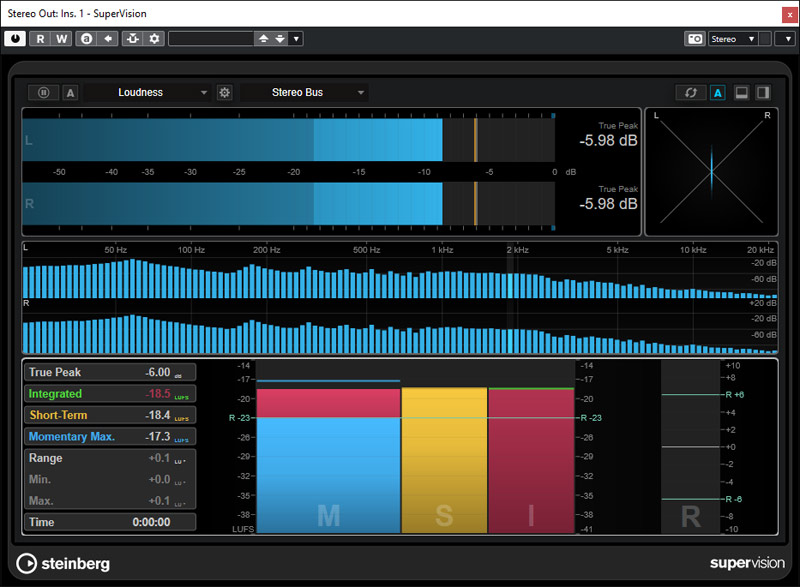This screenshot has height=587, width=800.
Task: Enable Write automation (W) button
Action: coord(62,39)
